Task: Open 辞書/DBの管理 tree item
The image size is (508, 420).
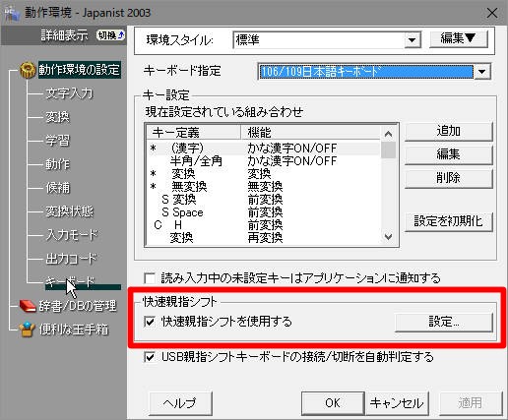Action: click(78, 306)
